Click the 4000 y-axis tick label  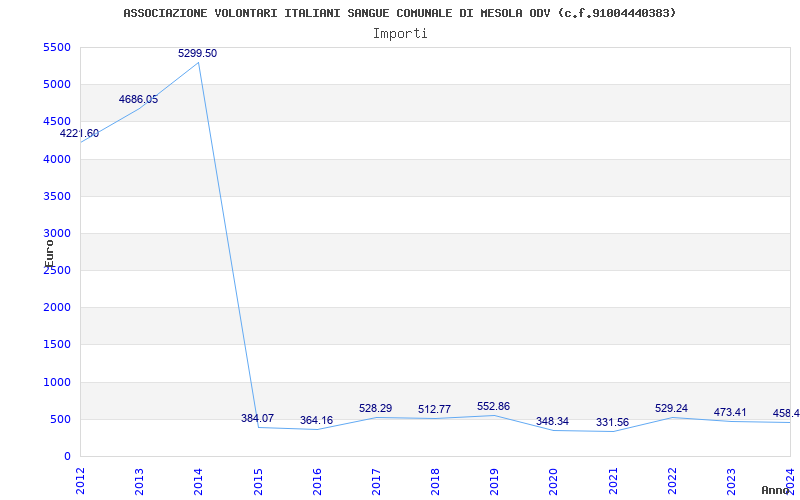coord(57,160)
